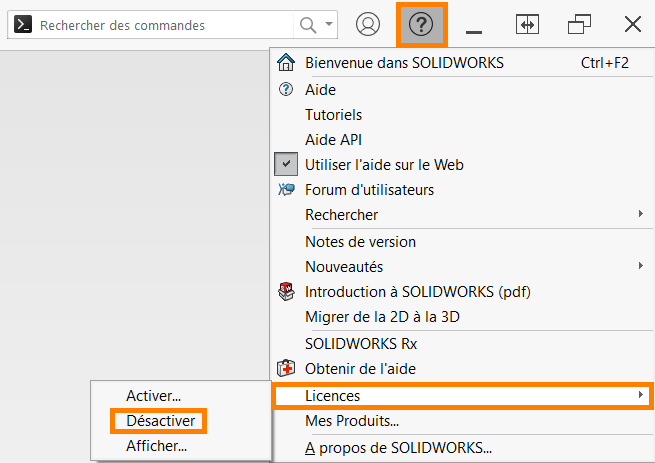
Task: Click the home icon beside Bienvenue dans SOLIDWORKS
Action: [286, 62]
